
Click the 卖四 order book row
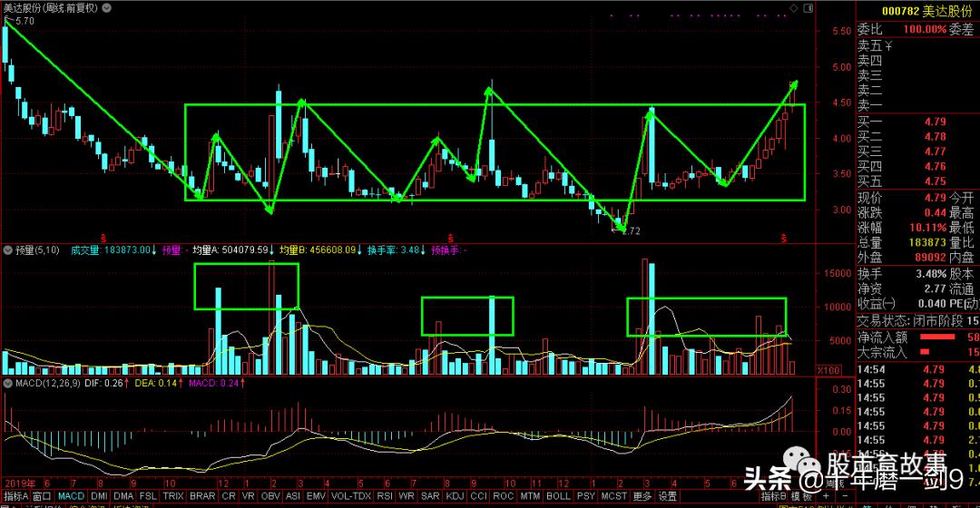[x=918, y=62]
